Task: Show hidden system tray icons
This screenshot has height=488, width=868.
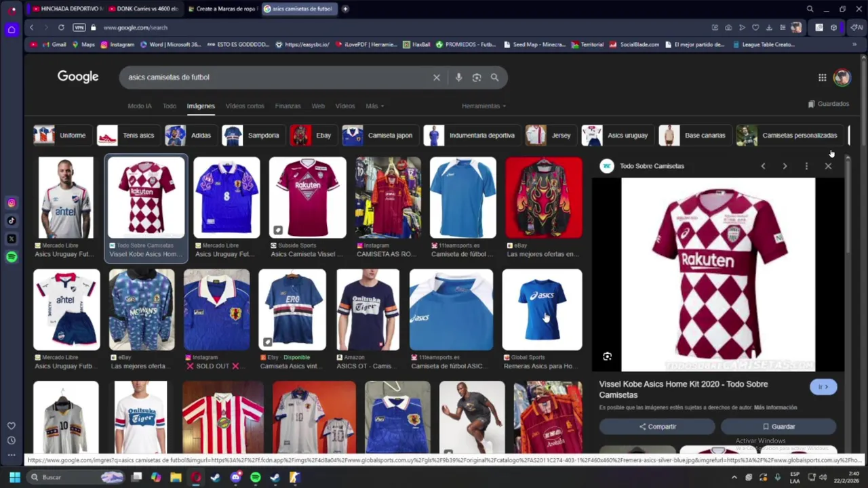Action: point(734,477)
